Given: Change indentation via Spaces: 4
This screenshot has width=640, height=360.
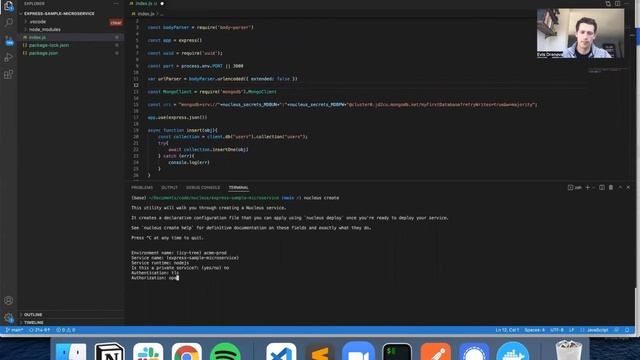Looking at the screenshot, I should 534,330.
